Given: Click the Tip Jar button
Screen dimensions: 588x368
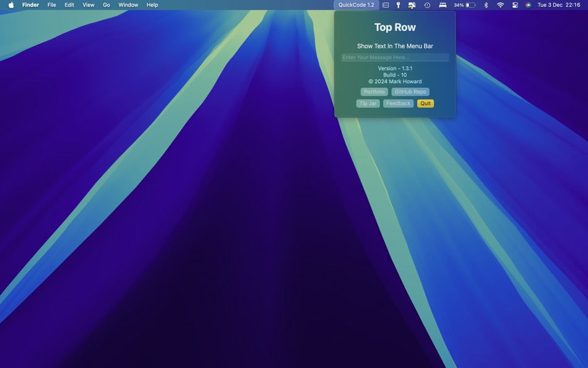Looking at the screenshot, I should tap(368, 103).
